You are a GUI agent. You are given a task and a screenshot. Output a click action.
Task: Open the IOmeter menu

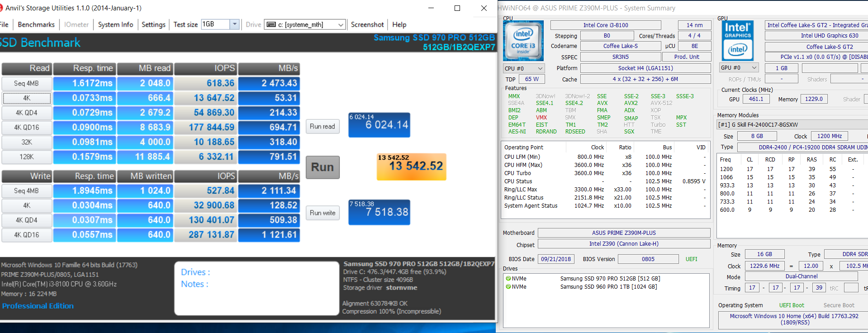coord(76,24)
